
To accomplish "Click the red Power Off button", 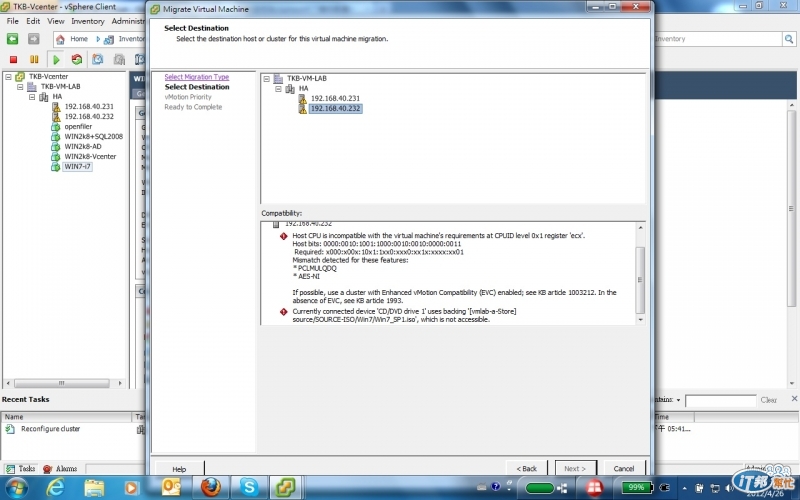I will [x=14, y=60].
